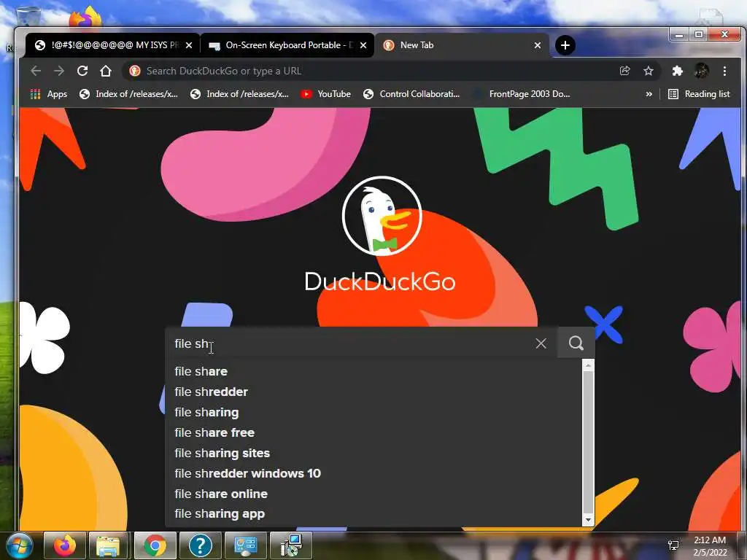Open the file explorer taskbar icon
The height and width of the screenshot is (560, 747).
tap(108, 545)
